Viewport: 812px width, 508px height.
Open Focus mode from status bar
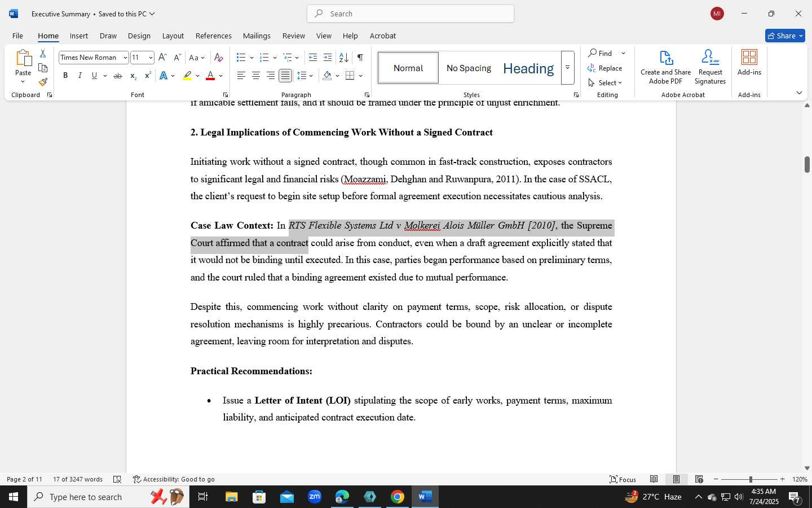(x=623, y=479)
